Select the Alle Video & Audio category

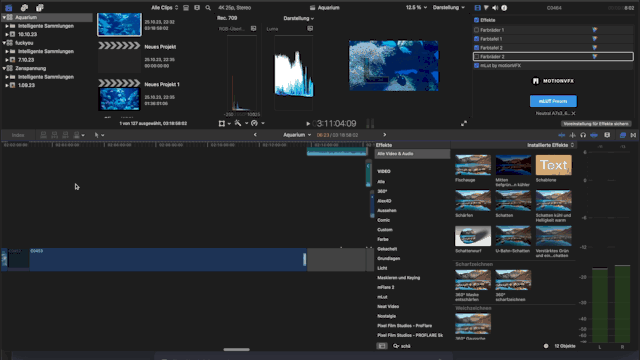click(412, 154)
